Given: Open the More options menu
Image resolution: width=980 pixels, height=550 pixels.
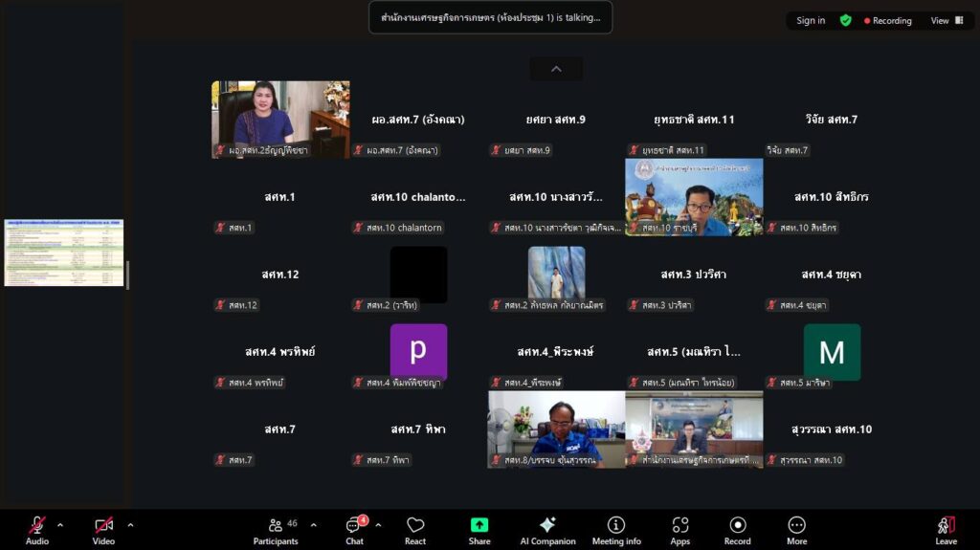Looking at the screenshot, I should 796,530.
